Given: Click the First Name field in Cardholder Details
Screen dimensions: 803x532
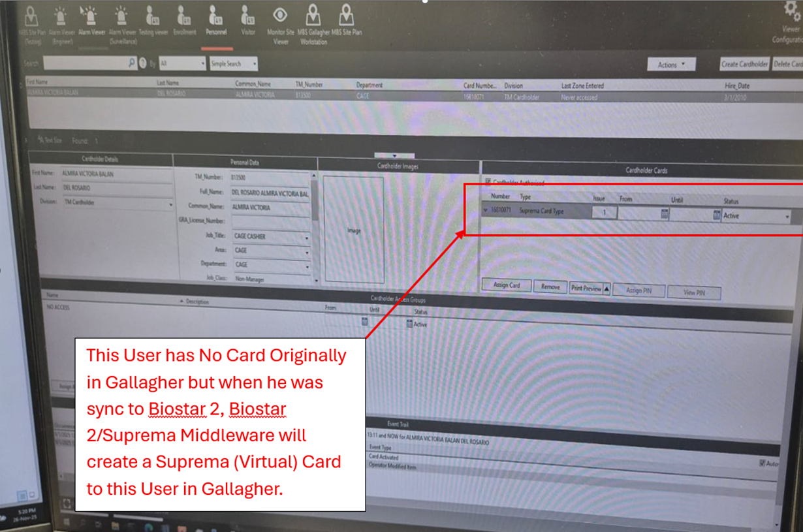Looking at the screenshot, I should [x=116, y=174].
